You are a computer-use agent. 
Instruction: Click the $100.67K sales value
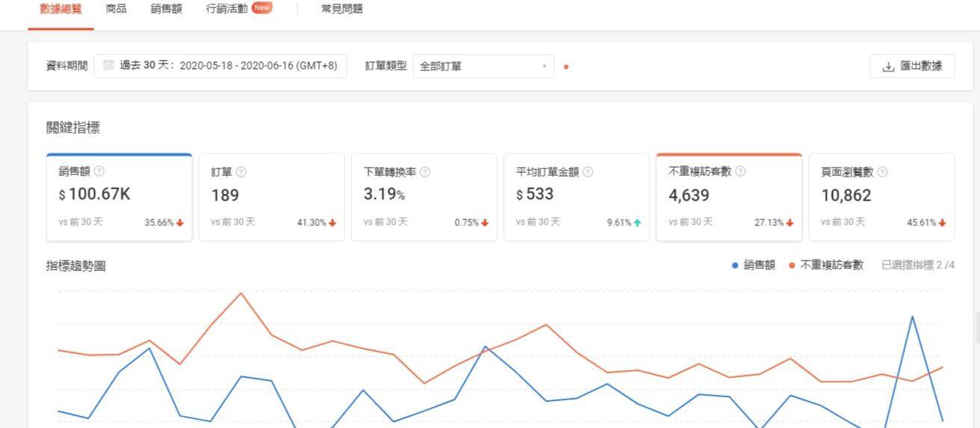tap(95, 195)
